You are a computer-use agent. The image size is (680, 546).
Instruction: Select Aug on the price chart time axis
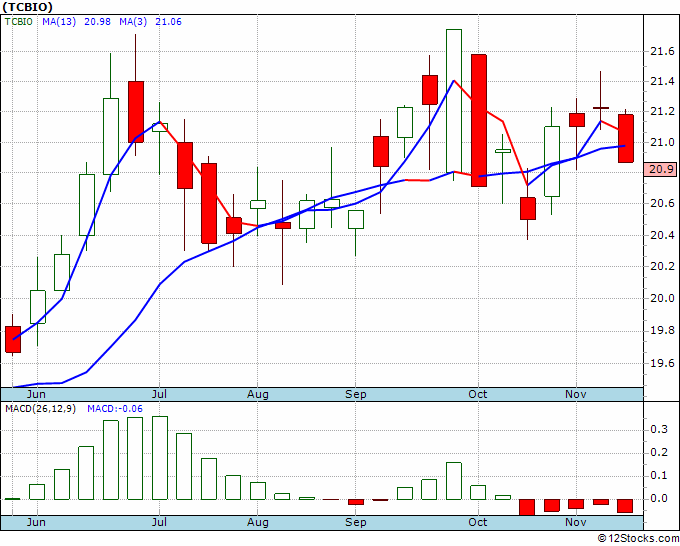[258, 394]
